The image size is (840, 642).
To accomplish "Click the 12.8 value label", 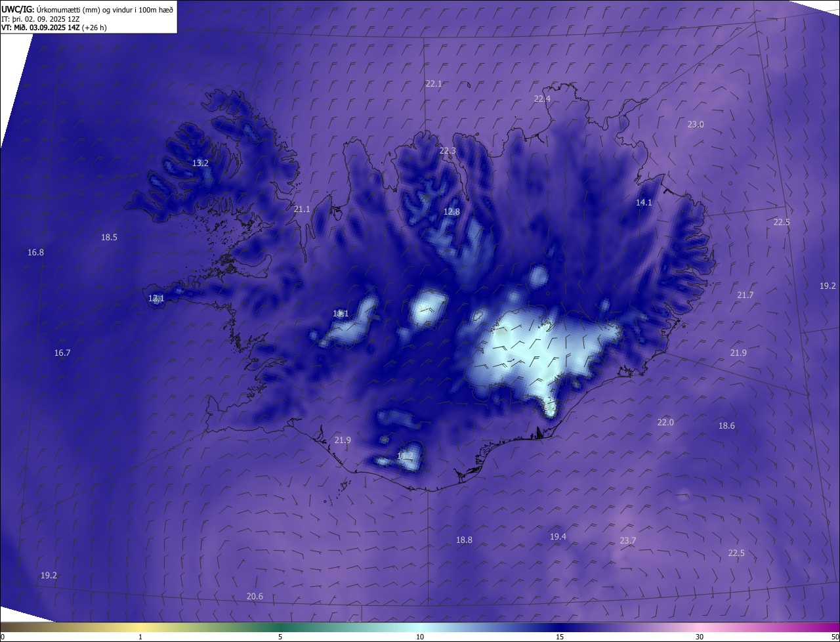I will 451,212.
